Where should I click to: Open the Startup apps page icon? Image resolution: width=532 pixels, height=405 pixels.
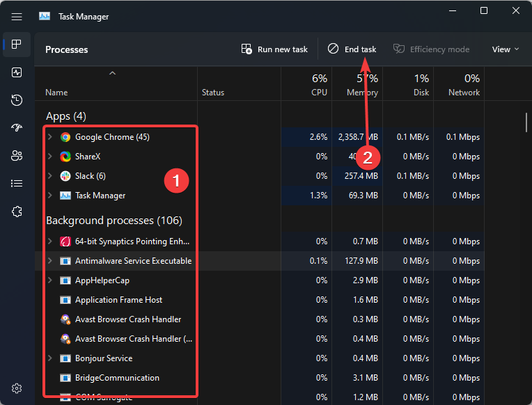click(x=17, y=127)
